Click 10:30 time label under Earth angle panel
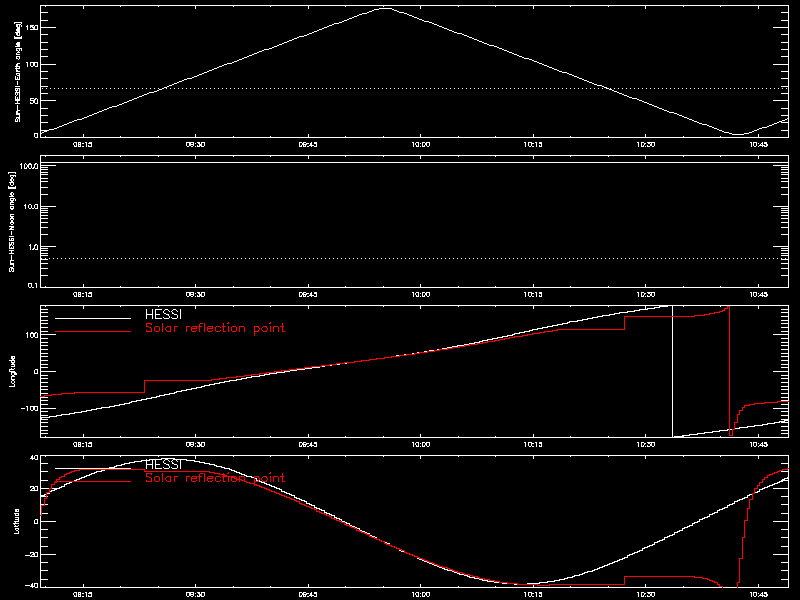The width and height of the screenshot is (800, 600). pyautogui.click(x=646, y=144)
